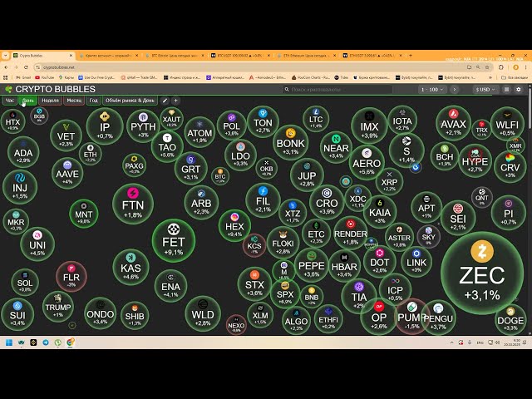The width and height of the screenshot is (532, 399).
Task: Open the settings gear in Crypto Bubbles
Action: point(519,90)
